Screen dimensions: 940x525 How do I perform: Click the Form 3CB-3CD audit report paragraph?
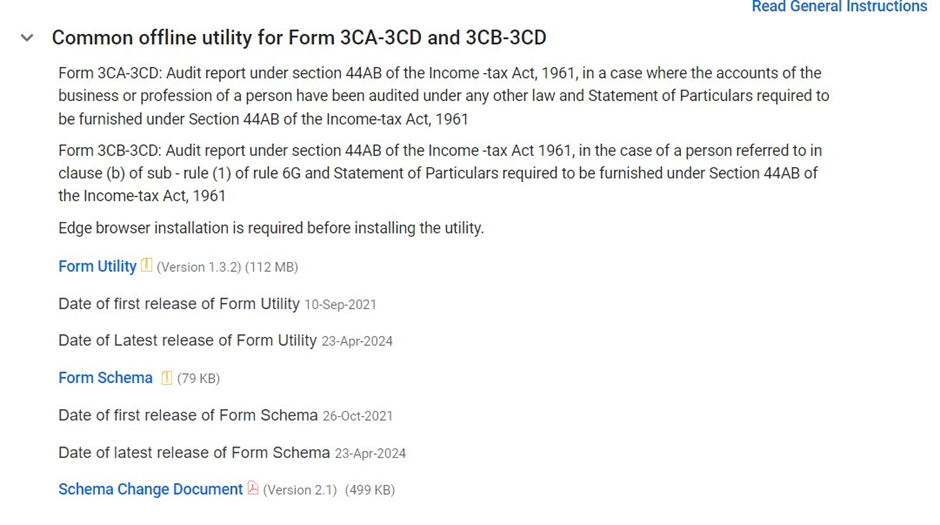point(440,173)
